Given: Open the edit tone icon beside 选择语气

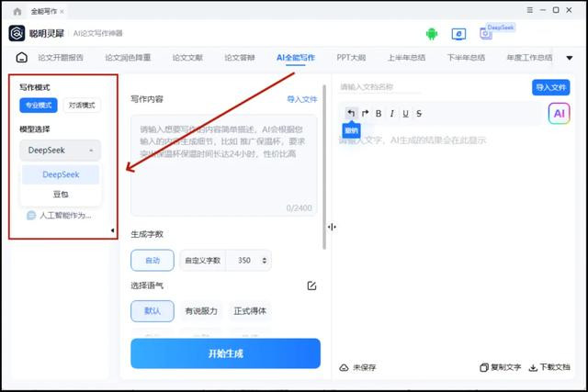Looking at the screenshot, I should 311,286.
